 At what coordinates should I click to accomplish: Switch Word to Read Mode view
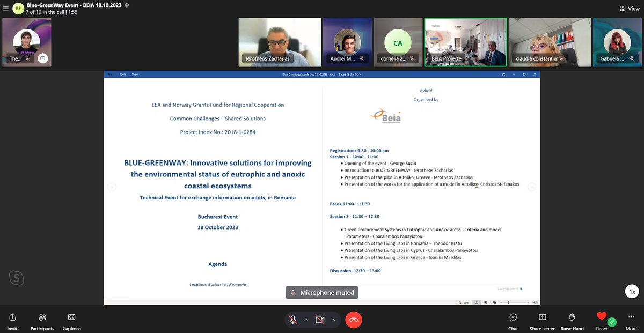point(477,302)
